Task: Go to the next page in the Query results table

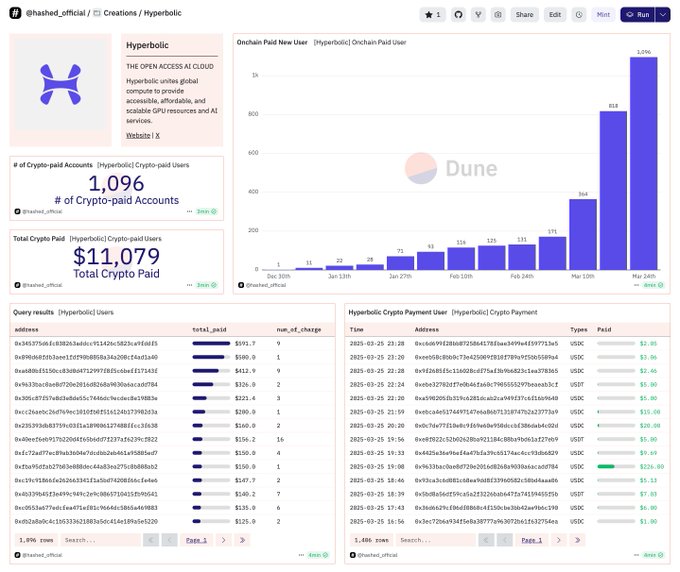Action: point(223,540)
